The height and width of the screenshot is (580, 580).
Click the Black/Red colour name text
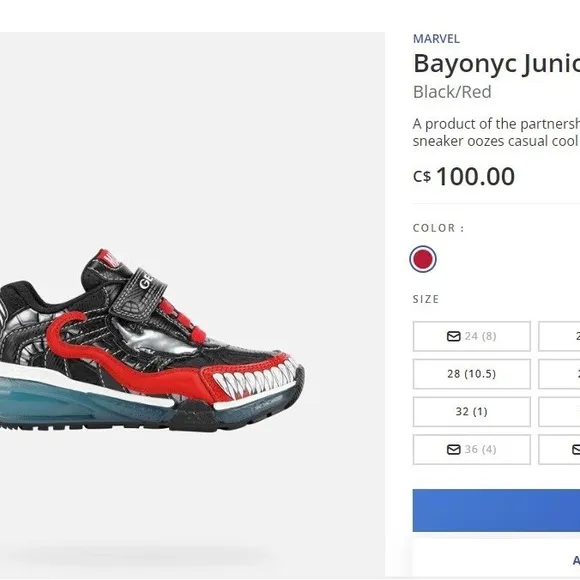[x=452, y=92]
